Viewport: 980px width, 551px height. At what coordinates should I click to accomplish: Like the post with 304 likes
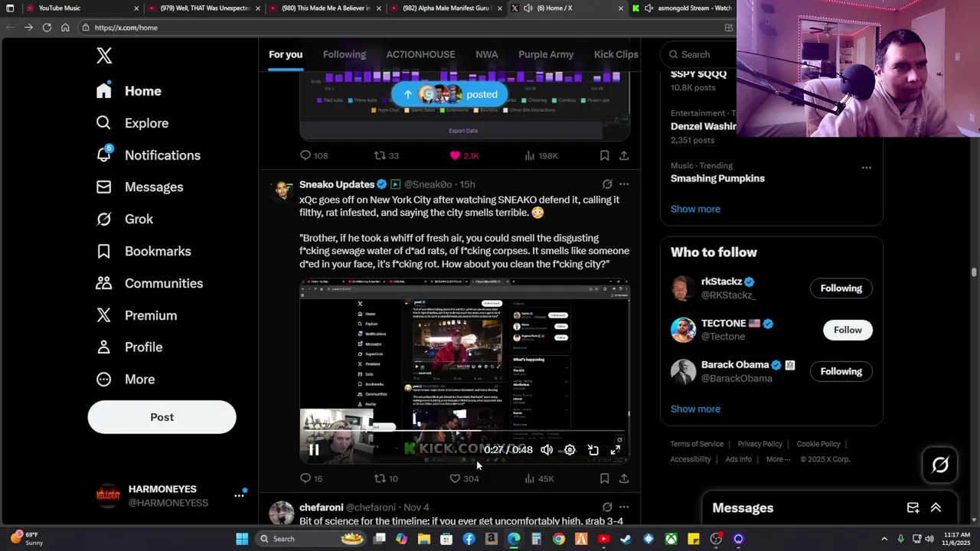[x=464, y=478]
